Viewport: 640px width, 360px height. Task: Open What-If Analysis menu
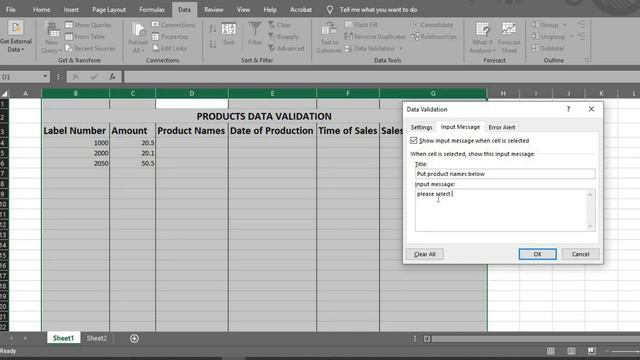482,38
